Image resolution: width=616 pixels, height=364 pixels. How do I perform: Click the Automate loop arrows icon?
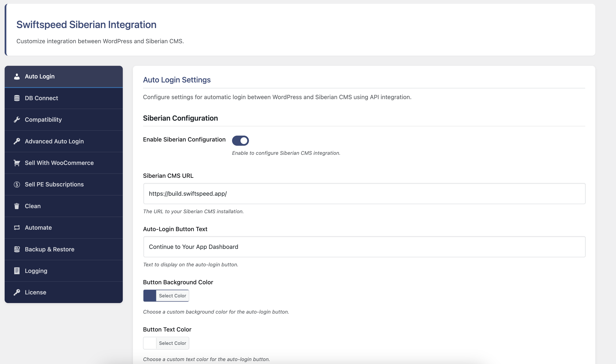pyautogui.click(x=17, y=228)
